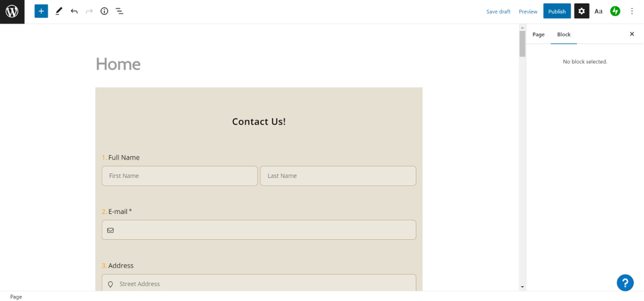Switch to the Block tab
The width and height of the screenshot is (644, 301).
click(x=563, y=34)
